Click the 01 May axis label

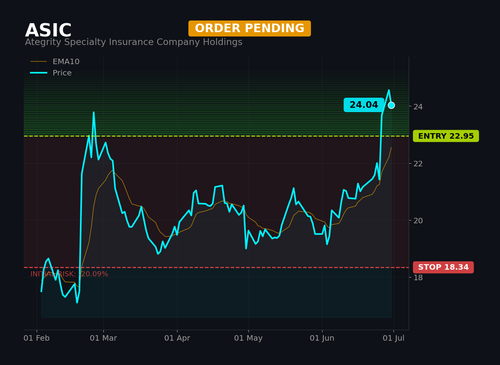click(x=248, y=338)
